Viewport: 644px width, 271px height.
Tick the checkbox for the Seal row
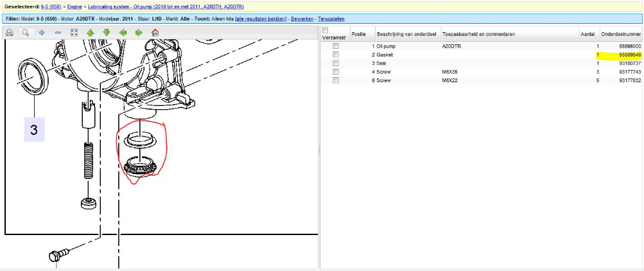tap(335, 64)
